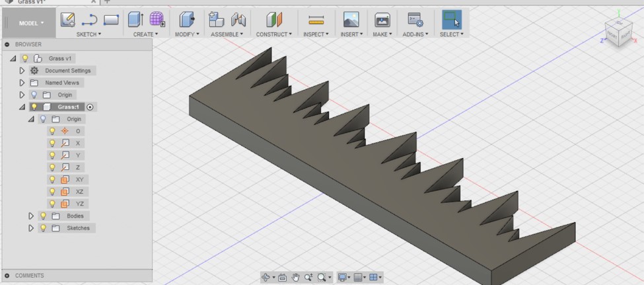Open the SKETCH menu
Image resolution: width=644 pixels, height=285 pixels.
pyautogui.click(x=89, y=34)
